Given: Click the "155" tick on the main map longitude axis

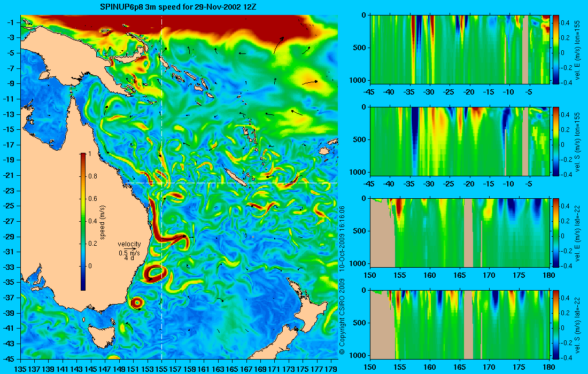Looking at the screenshot, I should 161,369.
